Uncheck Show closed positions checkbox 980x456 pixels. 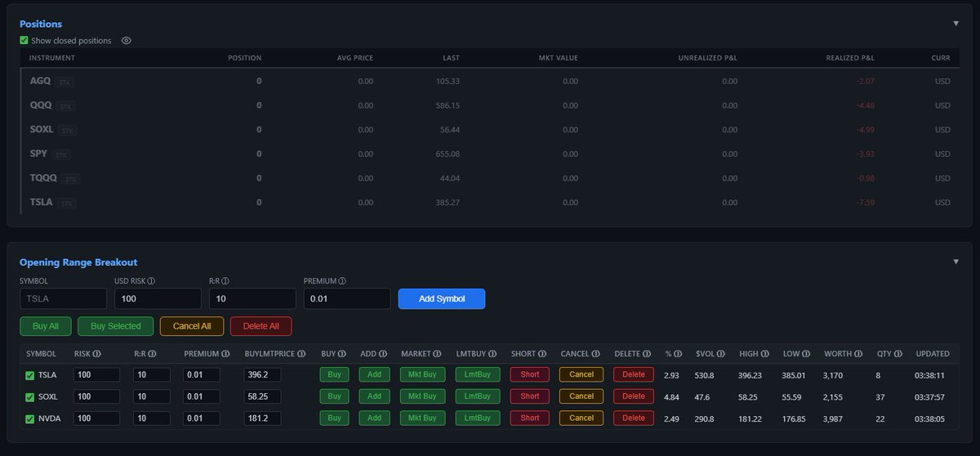24,40
